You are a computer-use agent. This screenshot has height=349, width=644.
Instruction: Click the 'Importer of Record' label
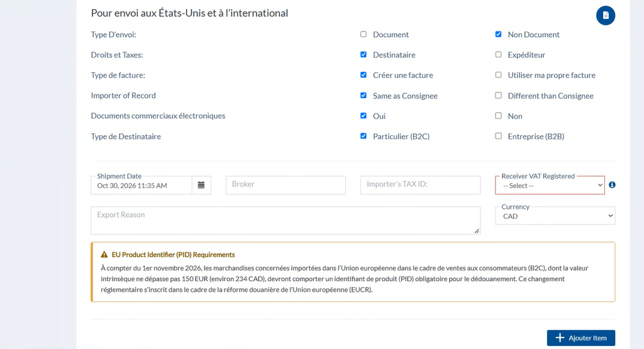[x=123, y=95]
